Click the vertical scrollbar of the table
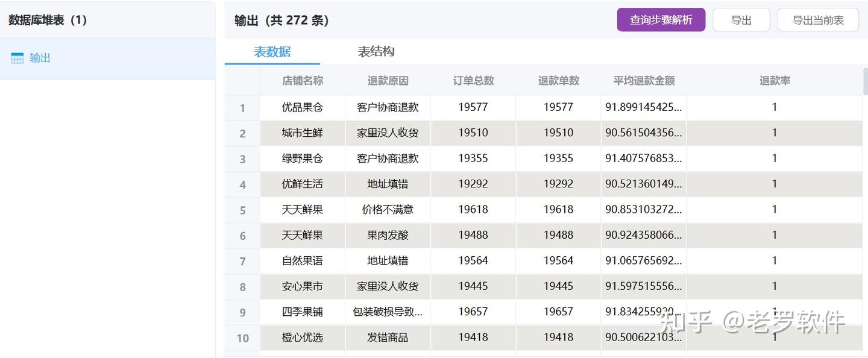Viewport: 868px width, 358px height. click(x=866, y=81)
